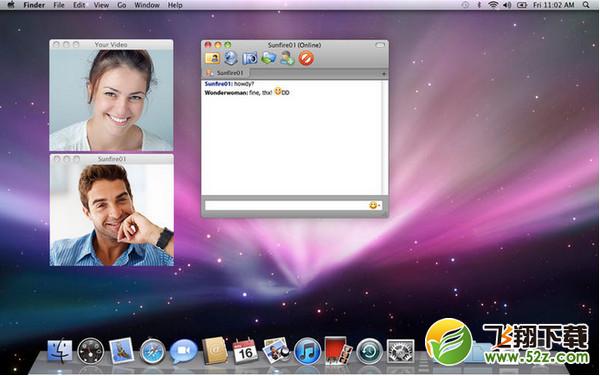Image resolution: width=600 pixels, height=376 pixels.
Task: Click Sunfire01 video window title text
Action: [112, 159]
